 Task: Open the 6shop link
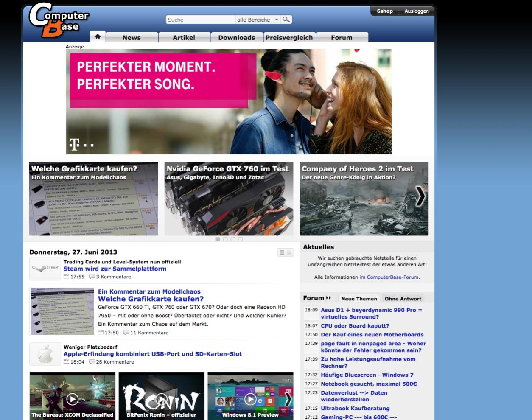pyautogui.click(x=385, y=11)
